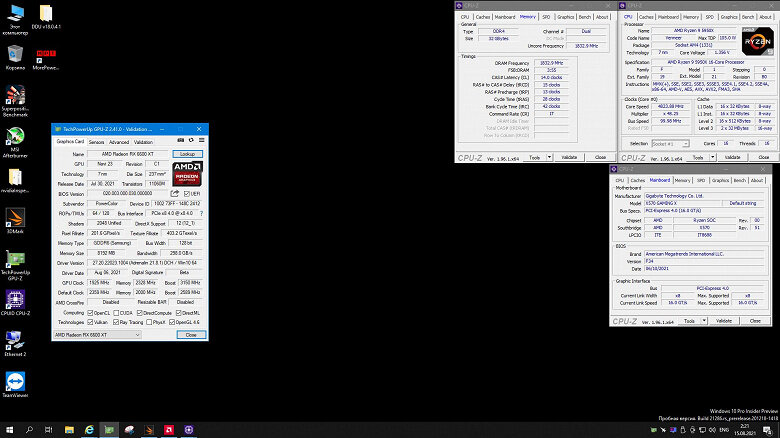Click Gigabyte Technology manufacturer field in CPU-Z Mainboard

coord(704,196)
